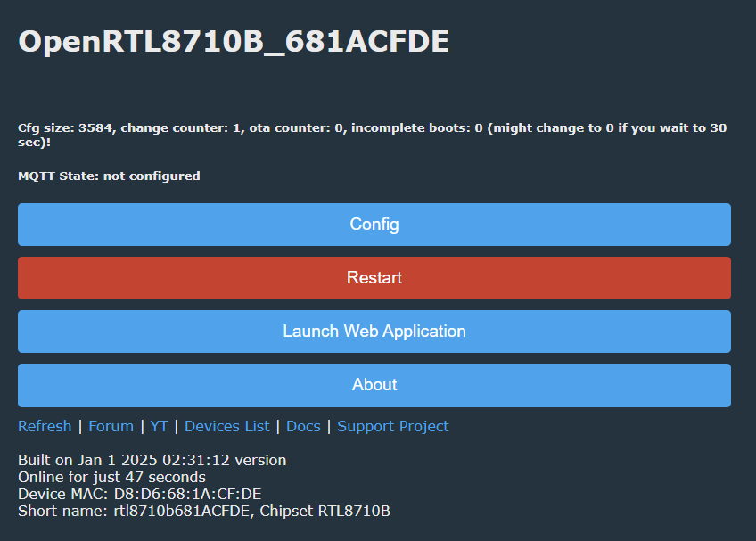The height and width of the screenshot is (541, 756).
Task: Click the Device MAC address line
Action: pos(140,495)
